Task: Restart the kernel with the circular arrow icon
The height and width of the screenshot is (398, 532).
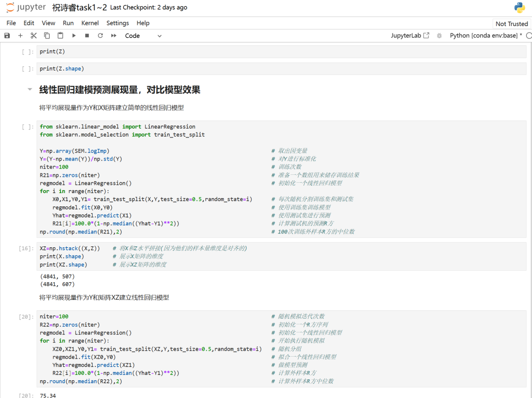Action: (x=100, y=35)
